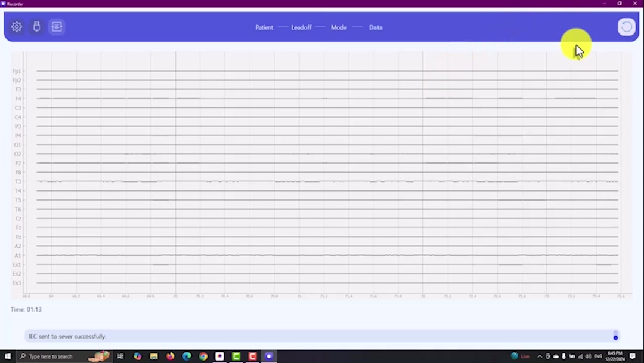
Task: Select the Ex1 channel label
Action: tap(17, 264)
